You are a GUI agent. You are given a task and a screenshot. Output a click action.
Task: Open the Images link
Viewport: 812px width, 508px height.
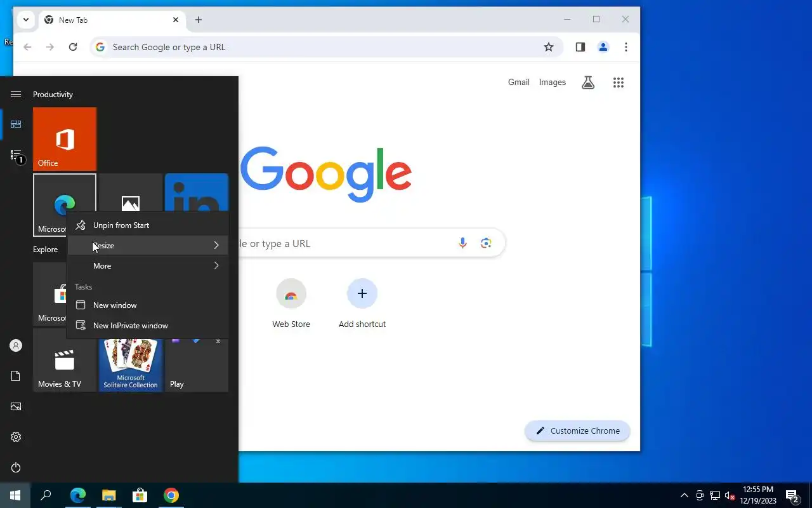(x=553, y=82)
